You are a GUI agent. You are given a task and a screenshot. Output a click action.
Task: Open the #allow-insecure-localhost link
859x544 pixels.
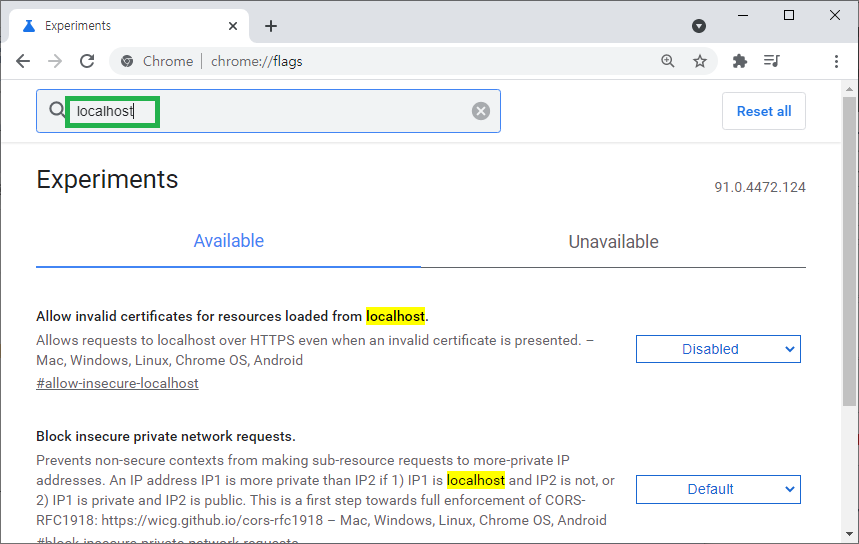click(x=117, y=383)
